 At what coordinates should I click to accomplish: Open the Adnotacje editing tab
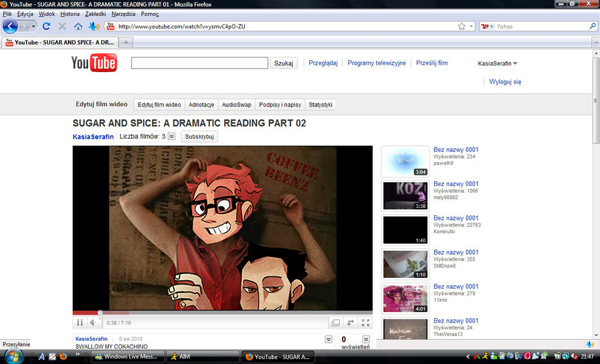(x=201, y=105)
